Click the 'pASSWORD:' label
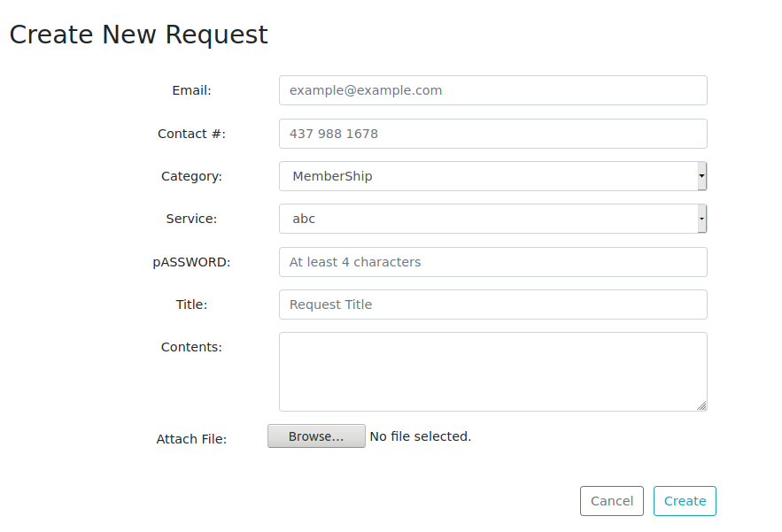 [x=191, y=262]
